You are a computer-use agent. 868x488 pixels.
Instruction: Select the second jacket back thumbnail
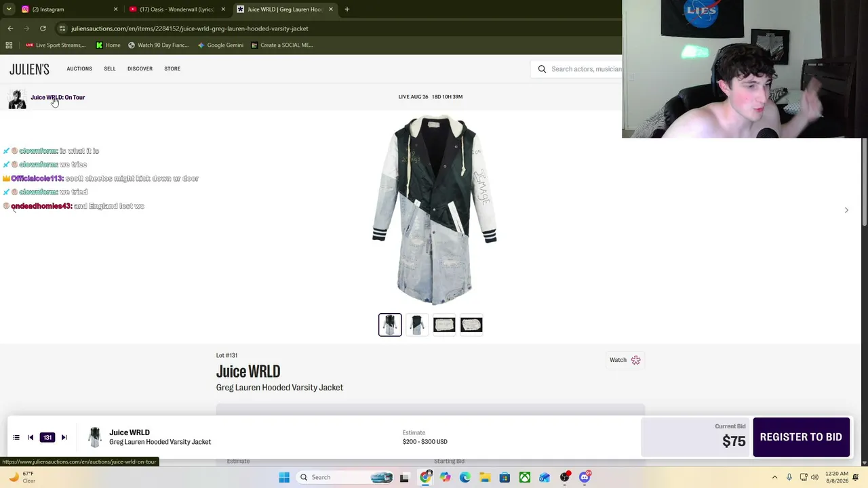(417, 325)
